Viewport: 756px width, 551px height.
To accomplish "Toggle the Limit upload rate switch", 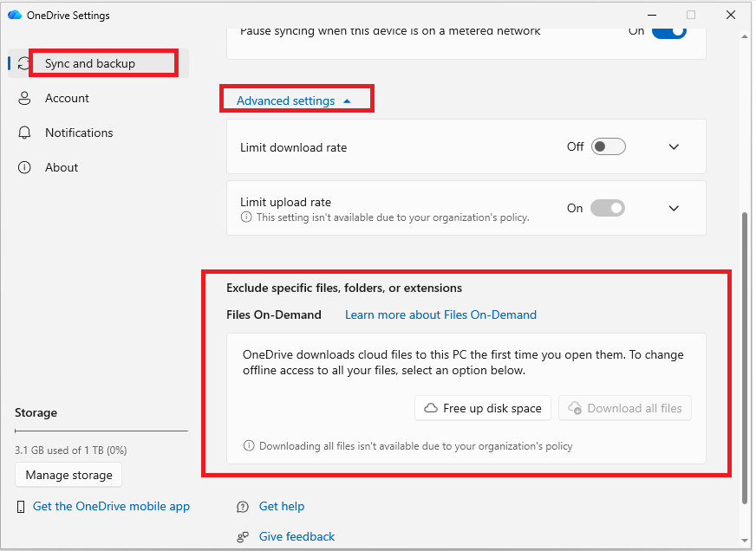I will [608, 208].
